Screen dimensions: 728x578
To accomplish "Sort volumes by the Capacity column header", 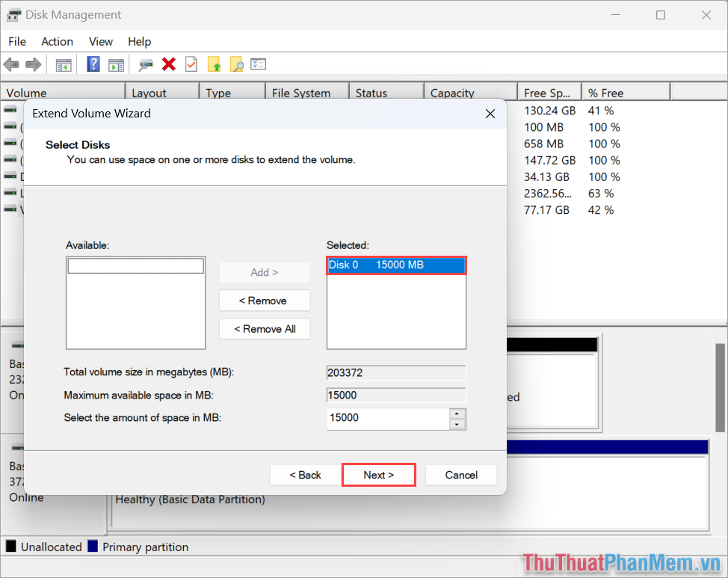I will pyautogui.click(x=452, y=93).
